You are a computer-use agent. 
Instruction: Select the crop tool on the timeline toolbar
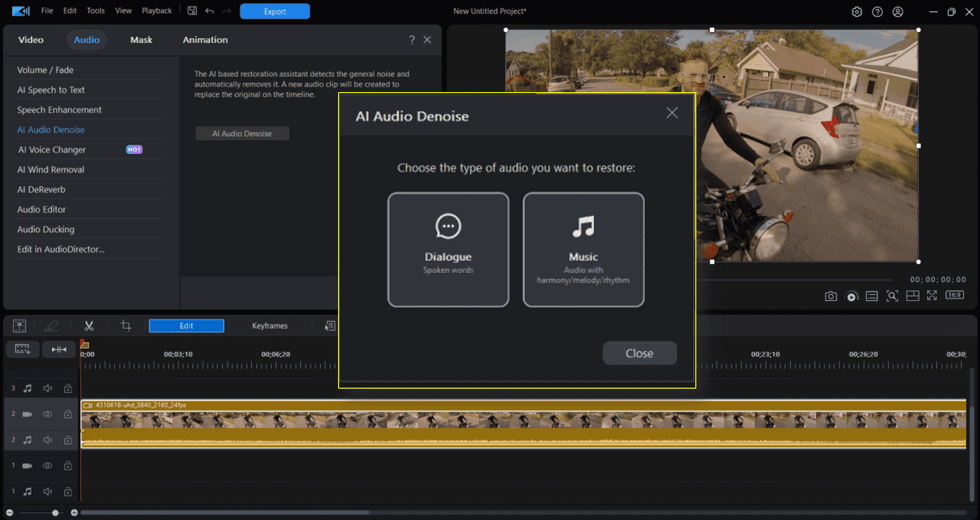click(x=125, y=325)
